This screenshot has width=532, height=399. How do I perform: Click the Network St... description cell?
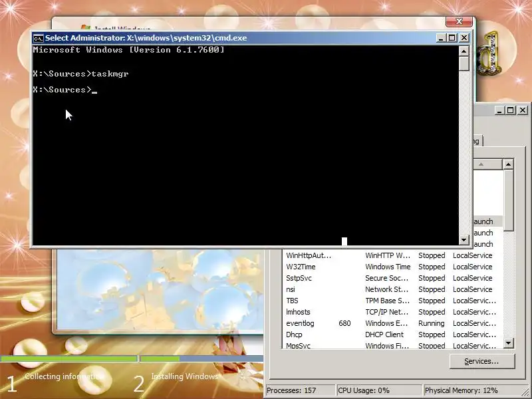pos(386,289)
